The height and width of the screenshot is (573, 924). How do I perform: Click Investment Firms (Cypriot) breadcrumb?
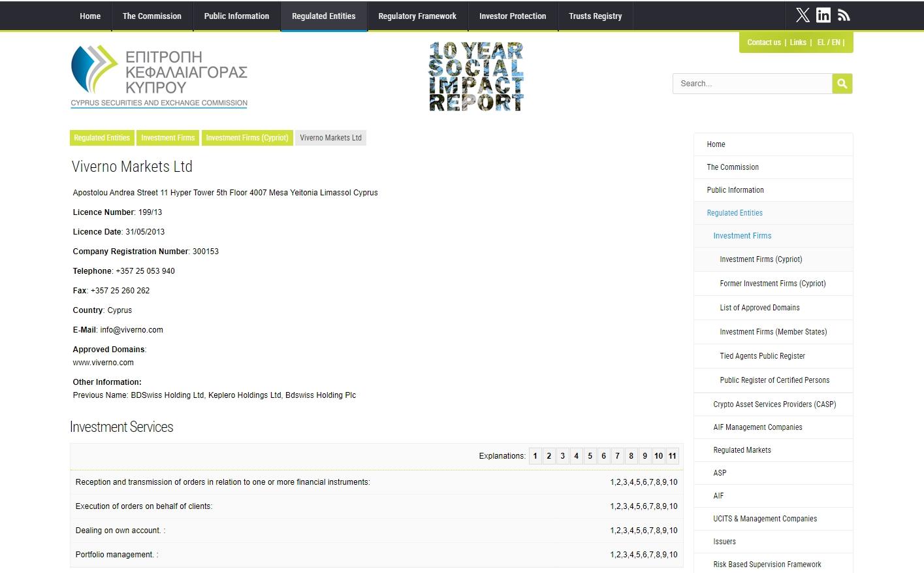pos(247,138)
